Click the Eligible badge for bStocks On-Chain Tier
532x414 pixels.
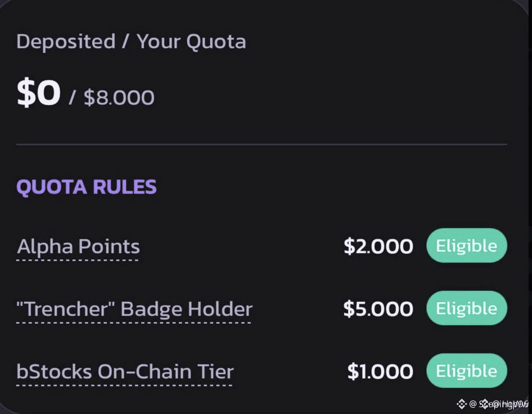466,371
